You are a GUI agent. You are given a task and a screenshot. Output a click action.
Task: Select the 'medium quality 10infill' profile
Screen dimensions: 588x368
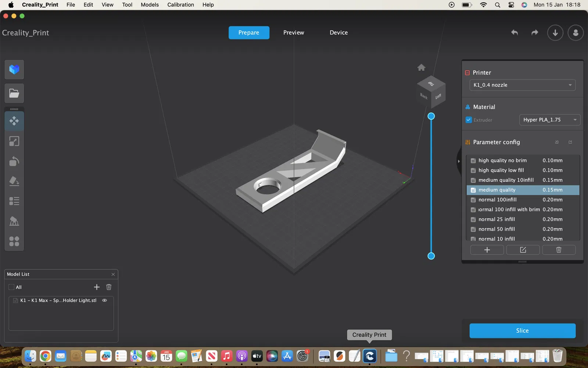(523, 180)
